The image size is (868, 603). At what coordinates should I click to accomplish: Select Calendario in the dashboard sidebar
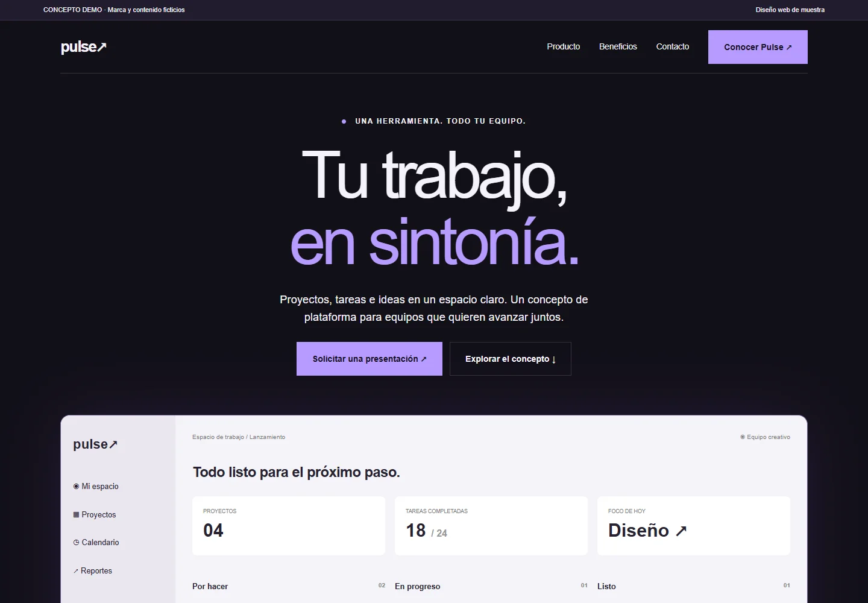tap(96, 542)
